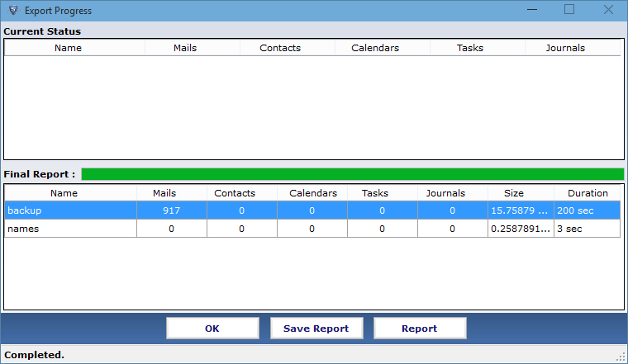Click the Completed. status bar text
The width and height of the screenshot is (628, 364).
click(34, 355)
